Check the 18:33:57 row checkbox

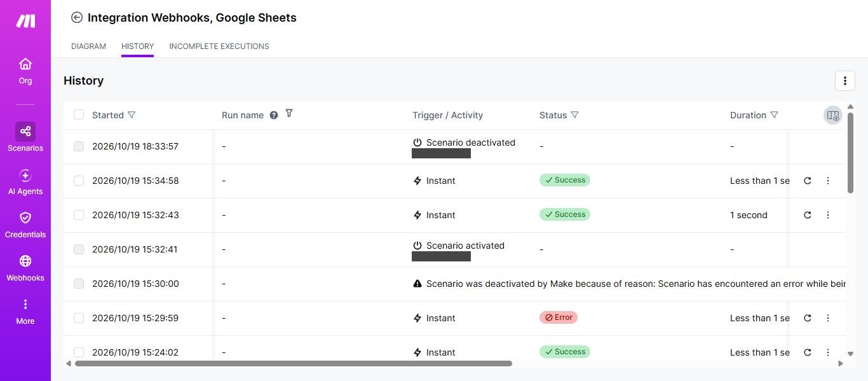[79, 146]
